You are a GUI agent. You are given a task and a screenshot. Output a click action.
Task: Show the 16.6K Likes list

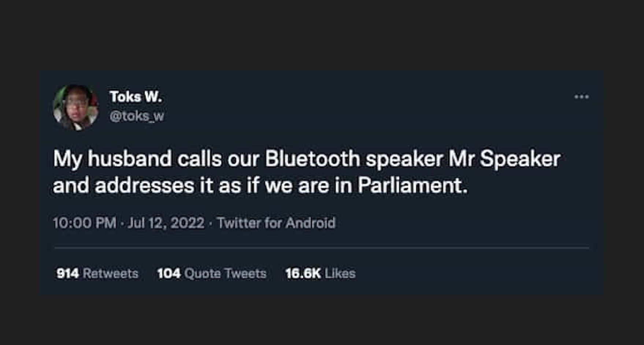coord(320,274)
